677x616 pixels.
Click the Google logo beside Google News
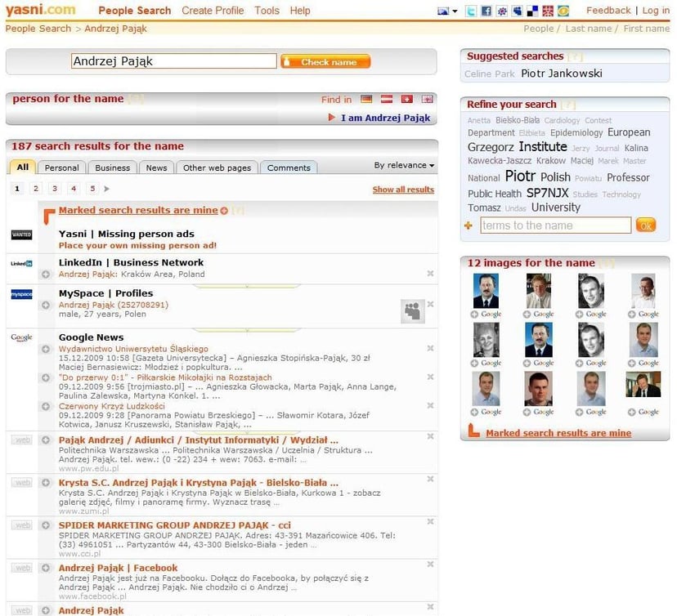coord(21,337)
